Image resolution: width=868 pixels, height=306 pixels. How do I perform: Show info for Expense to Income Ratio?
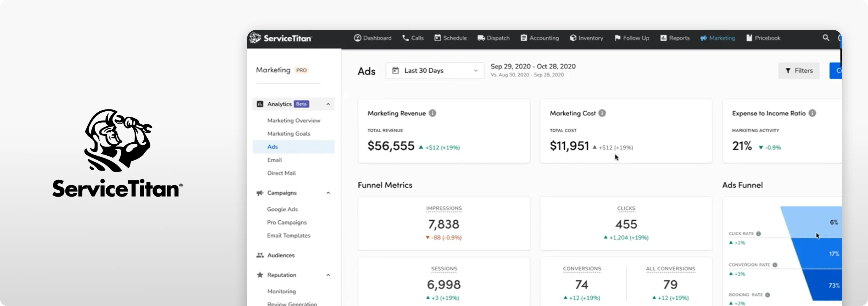[x=812, y=113]
